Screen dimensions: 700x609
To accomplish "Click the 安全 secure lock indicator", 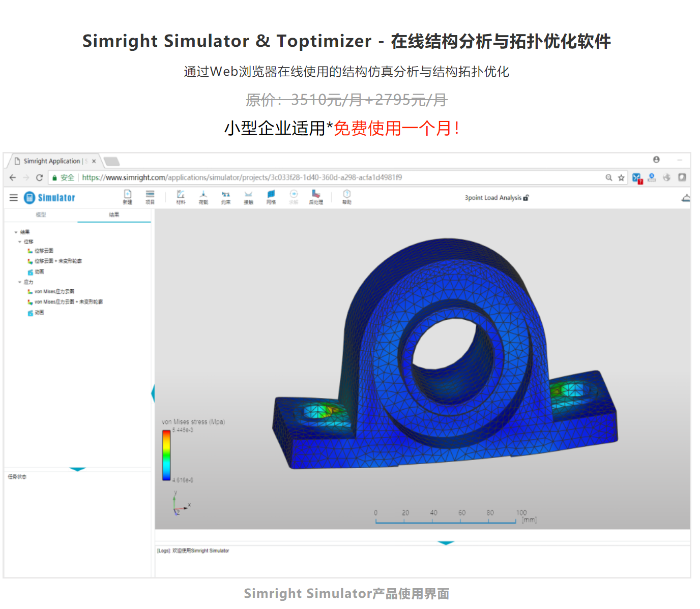I will [x=63, y=177].
